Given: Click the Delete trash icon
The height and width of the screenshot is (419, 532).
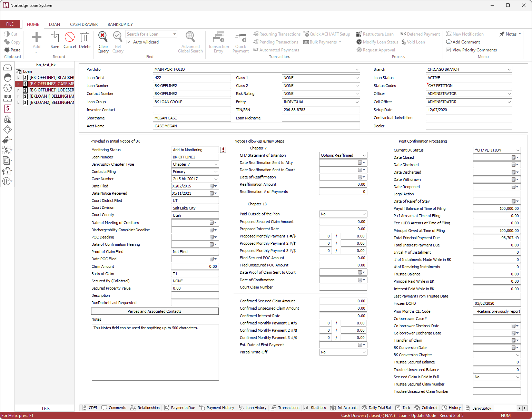Looking at the screenshot, I should tap(85, 37).
